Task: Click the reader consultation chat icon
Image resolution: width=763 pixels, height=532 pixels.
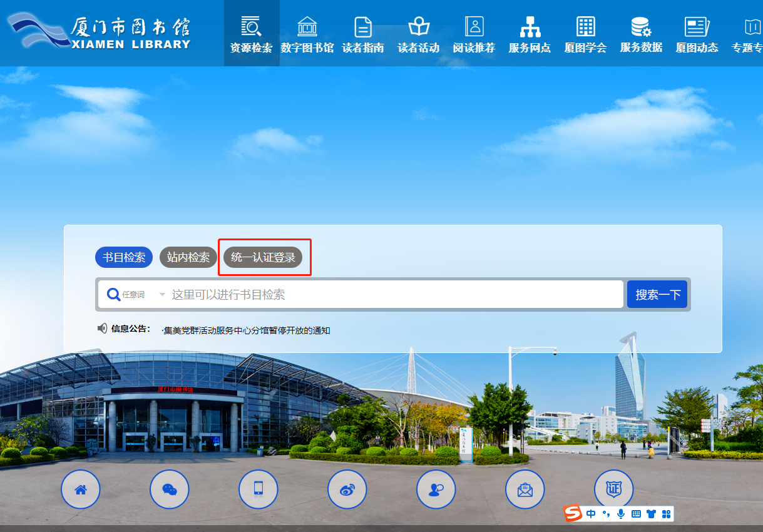Action: 436,489
